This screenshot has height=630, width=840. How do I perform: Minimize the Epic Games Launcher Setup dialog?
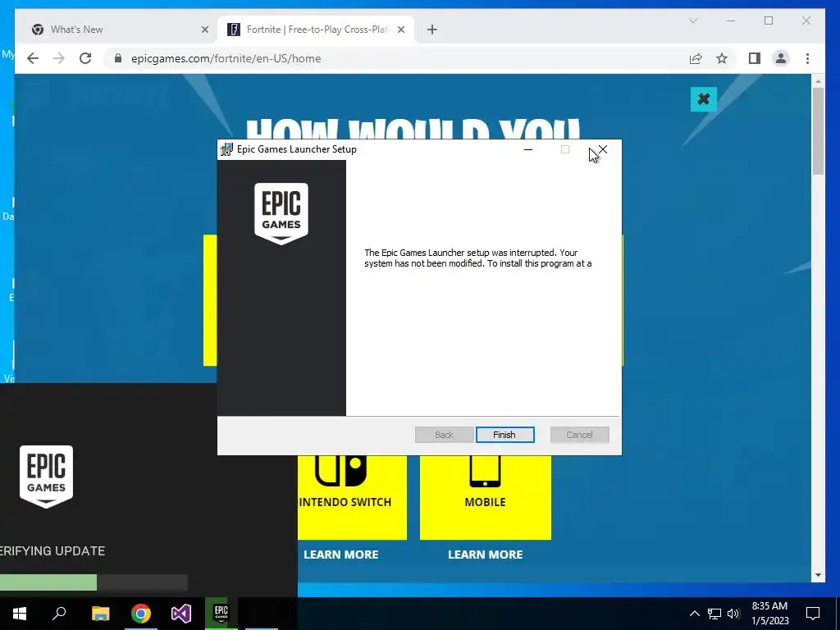click(527, 149)
